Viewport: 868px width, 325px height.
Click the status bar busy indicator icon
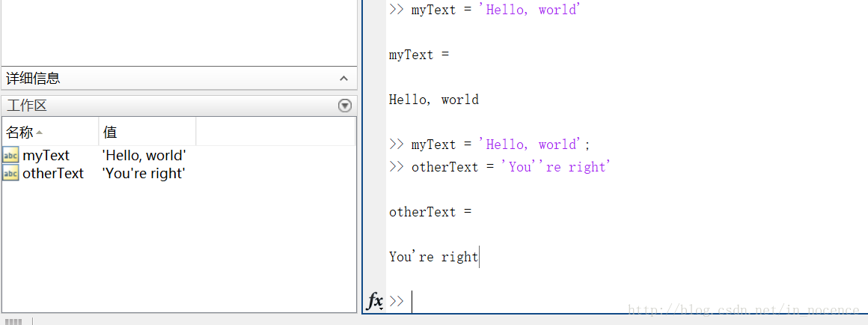[x=14, y=321]
